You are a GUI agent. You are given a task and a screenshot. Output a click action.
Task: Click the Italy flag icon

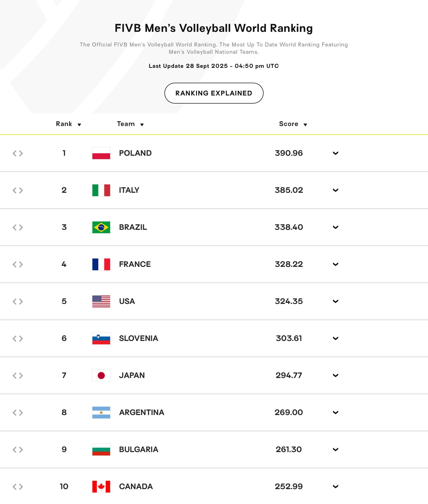point(101,190)
